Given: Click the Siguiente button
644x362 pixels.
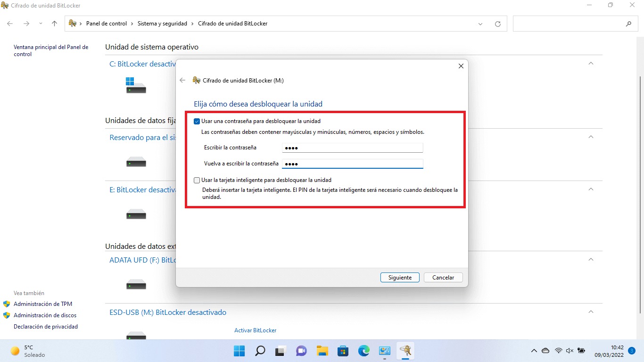Looking at the screenshot, I should 400,278.
